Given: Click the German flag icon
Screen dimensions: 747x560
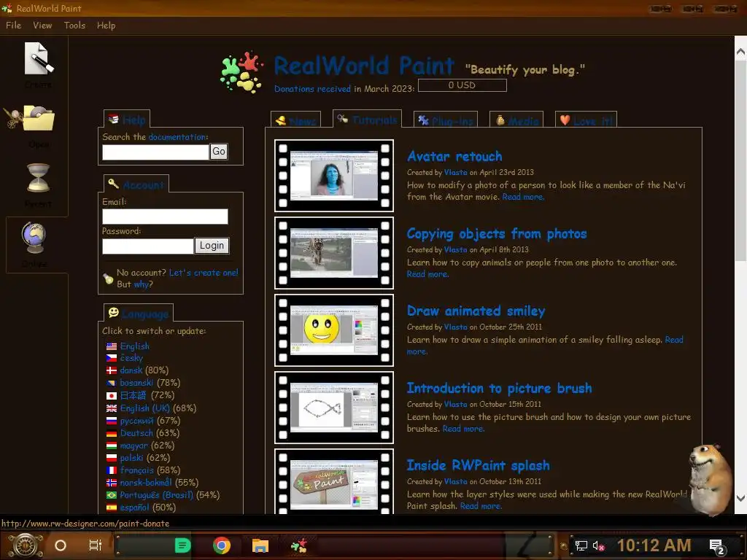Looking at the screenshot, I should pos(112,433).
